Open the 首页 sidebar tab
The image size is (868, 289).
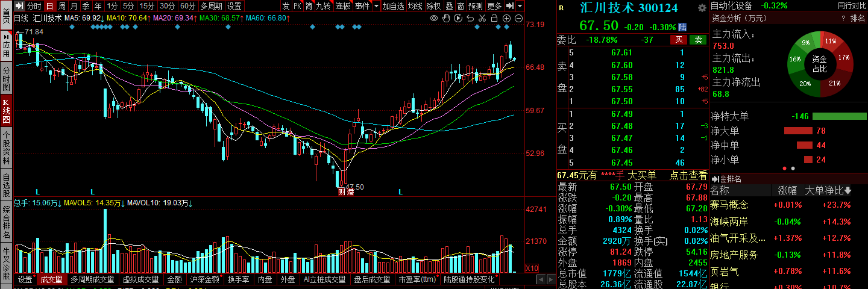(6, 14)
